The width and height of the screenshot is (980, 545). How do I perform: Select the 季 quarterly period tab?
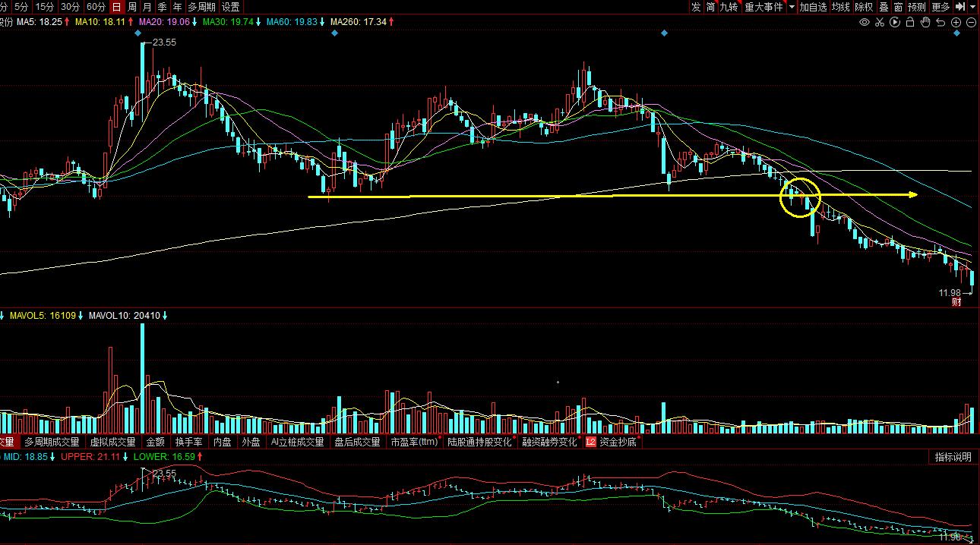point(163,7)
